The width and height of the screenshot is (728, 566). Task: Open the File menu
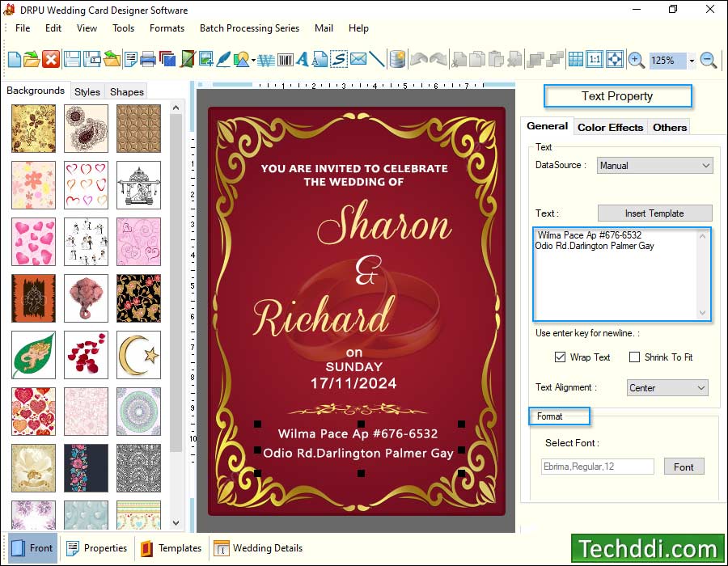coord(23,28)
